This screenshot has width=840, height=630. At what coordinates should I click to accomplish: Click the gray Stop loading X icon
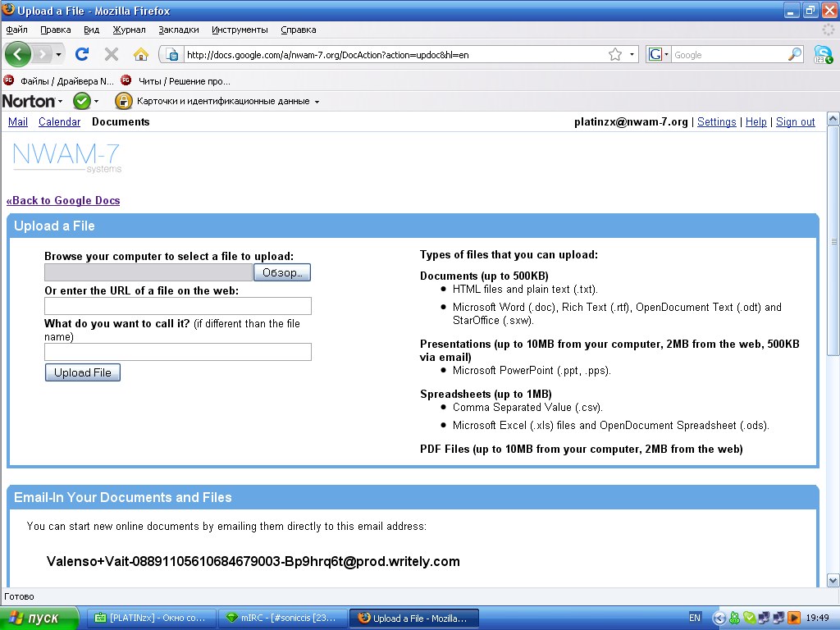[x=112, y=54]
